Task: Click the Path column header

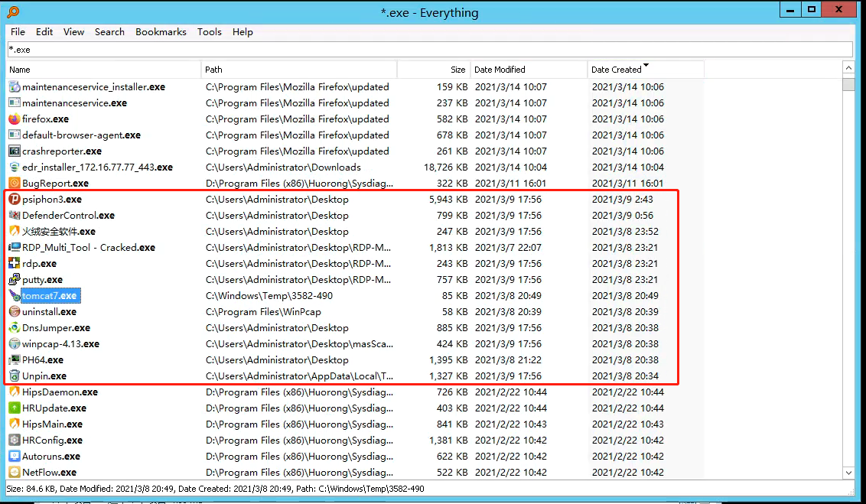Action: pyautogui.click(x=298, y=70)
